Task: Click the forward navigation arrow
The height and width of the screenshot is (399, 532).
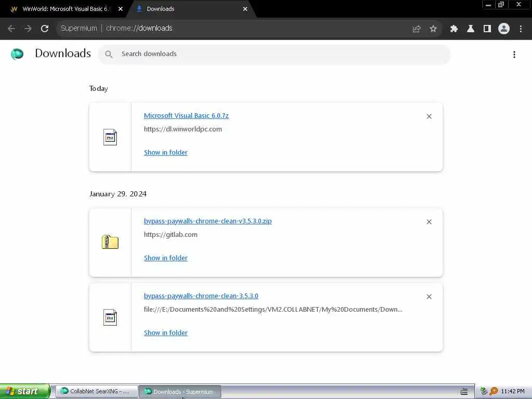Action: [28, 29]
